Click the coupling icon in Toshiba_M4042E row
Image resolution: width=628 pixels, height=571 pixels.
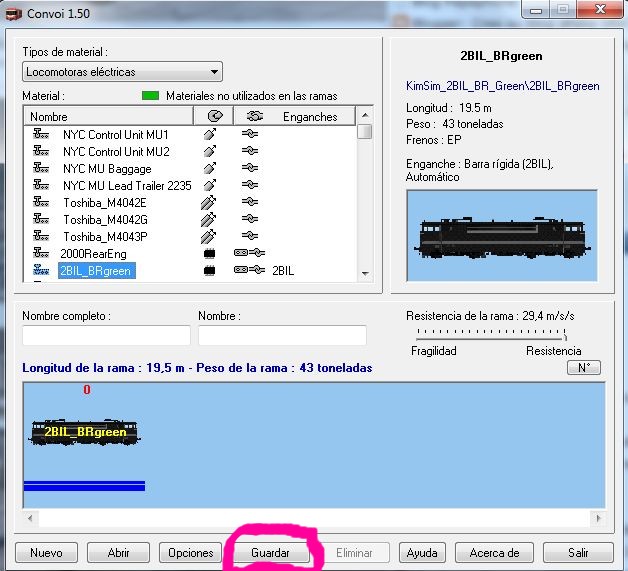(251, 202)
